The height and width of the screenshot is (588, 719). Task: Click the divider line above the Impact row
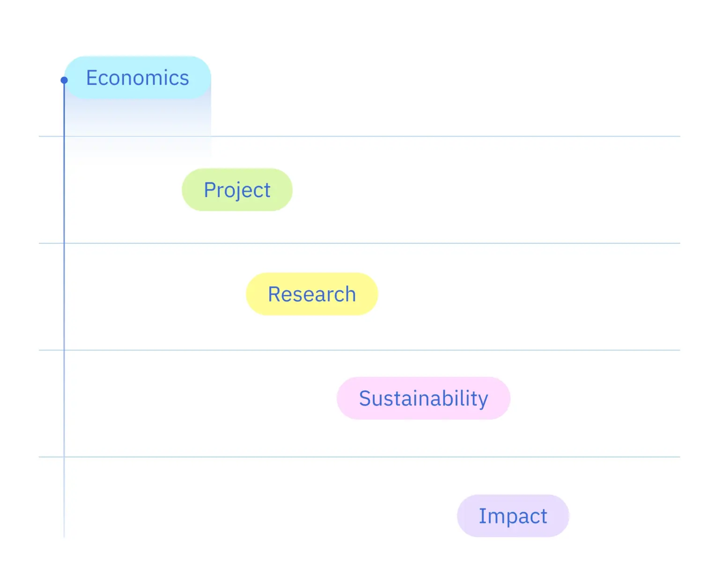pos(359,456)
